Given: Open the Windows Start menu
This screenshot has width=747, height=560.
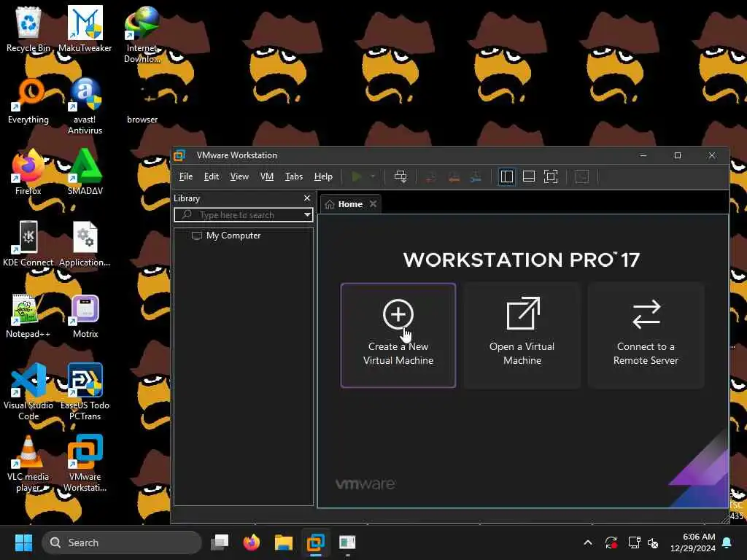Looking at the screenshot, I should [x=23, y=542].
